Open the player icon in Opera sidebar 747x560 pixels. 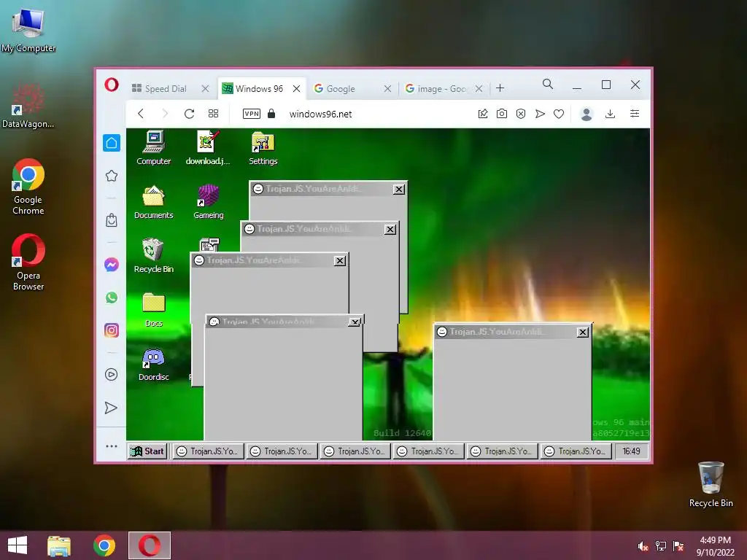coord(111,374)
